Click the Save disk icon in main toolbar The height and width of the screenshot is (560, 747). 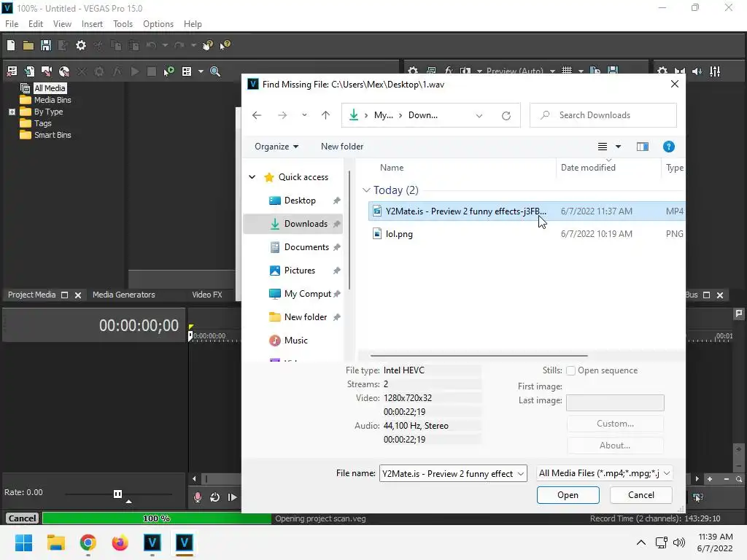pos(46,45)
